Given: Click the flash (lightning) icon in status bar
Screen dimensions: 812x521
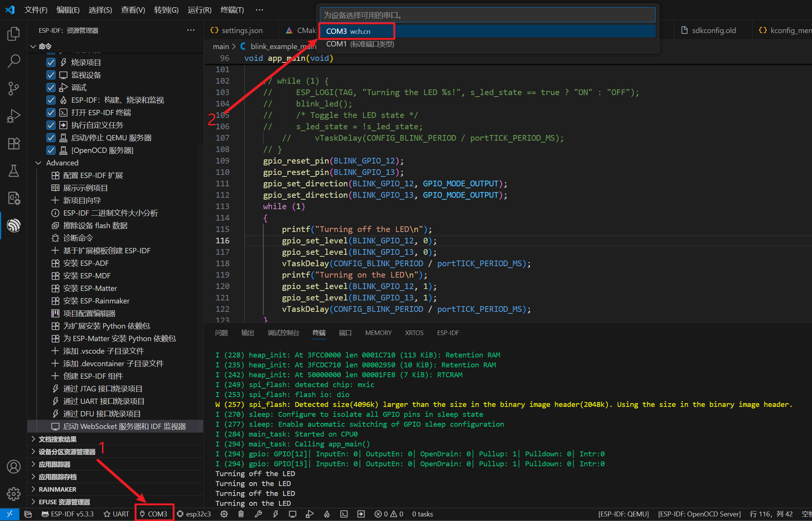Looking at the screenshot, I should [275, 514].
